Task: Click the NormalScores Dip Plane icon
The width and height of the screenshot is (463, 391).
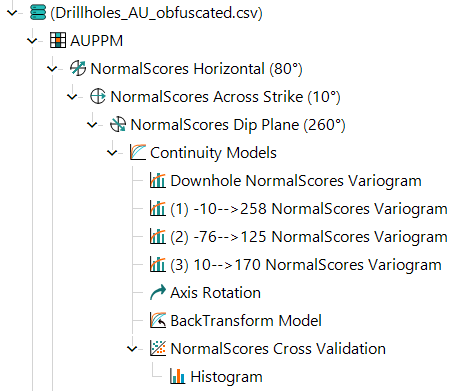Action: point(118,125)
